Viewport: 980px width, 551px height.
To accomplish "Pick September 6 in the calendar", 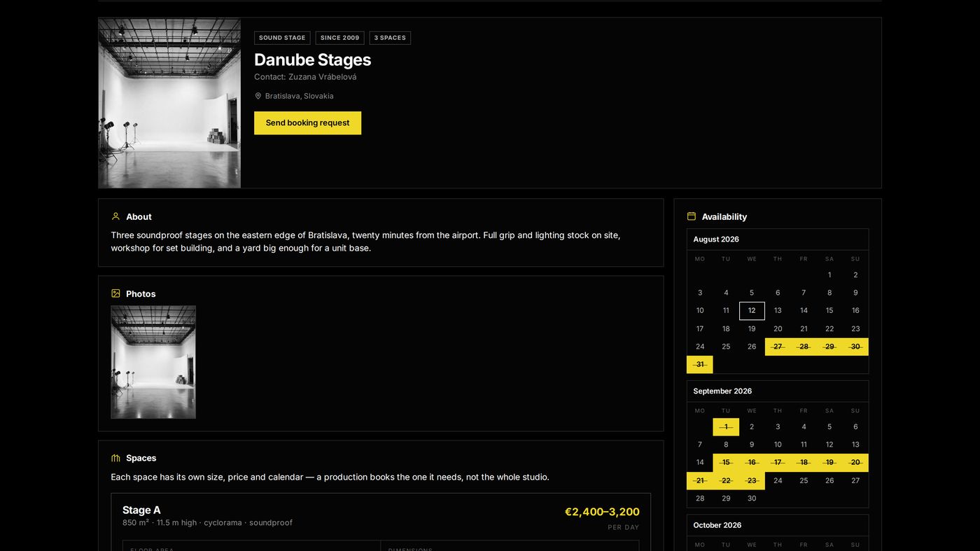I will (x=855, y=427).
